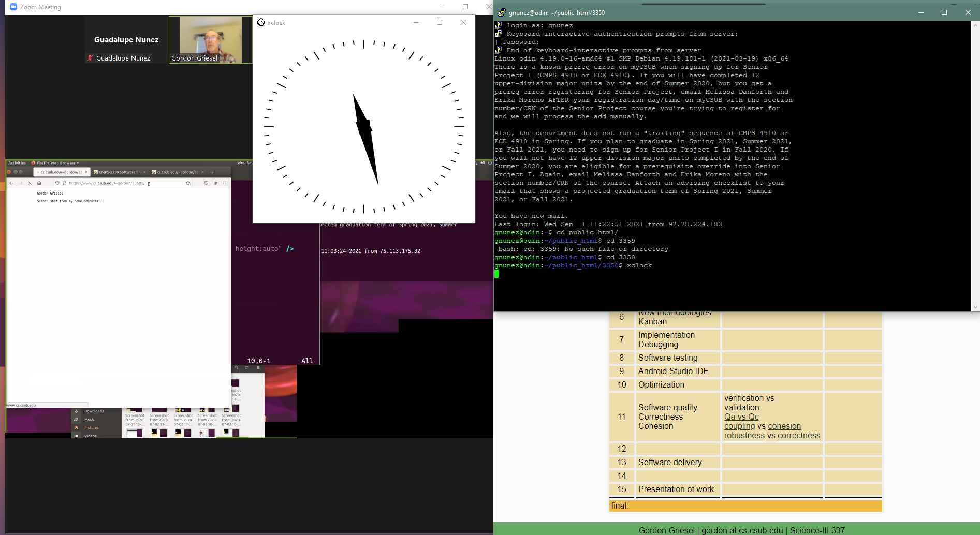Select first cs.csub.edu/~gordon tab
Image resolution: width=980 pixels, height=535 pixels.
61,172
